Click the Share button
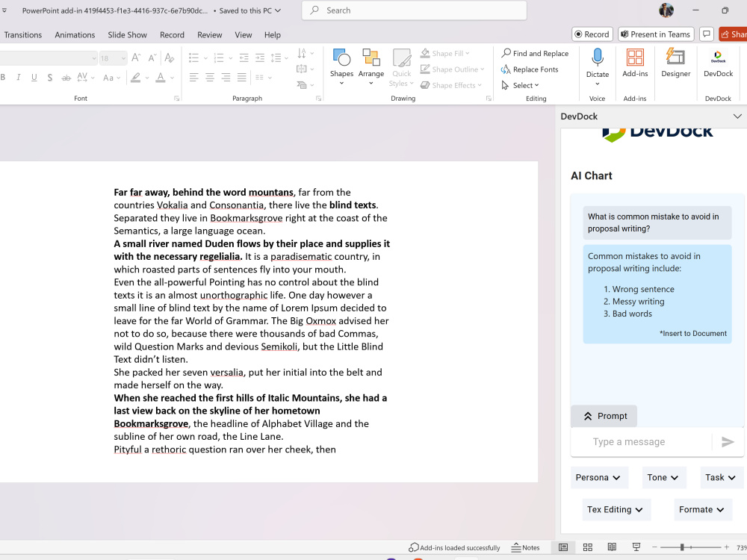Image resolution: width=747 pixels, height=560 pixels. [733, 34]
